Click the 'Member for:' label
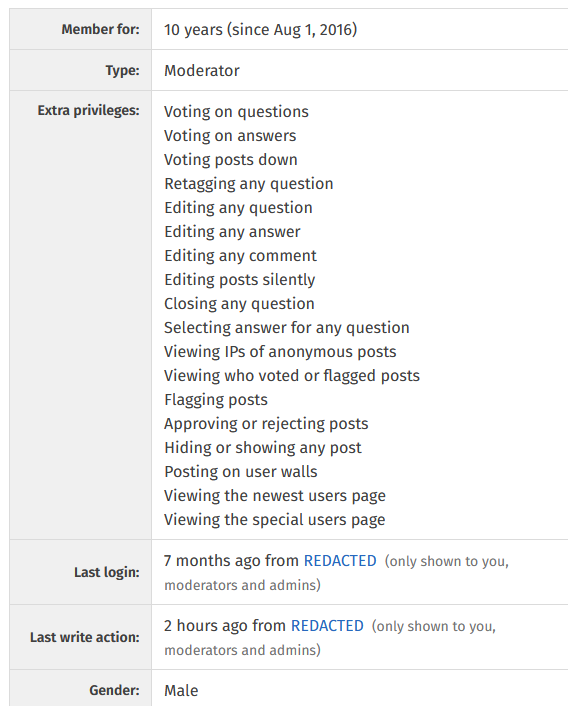Image resolution: width=568 pixels, height=706 pixels. 100,29
